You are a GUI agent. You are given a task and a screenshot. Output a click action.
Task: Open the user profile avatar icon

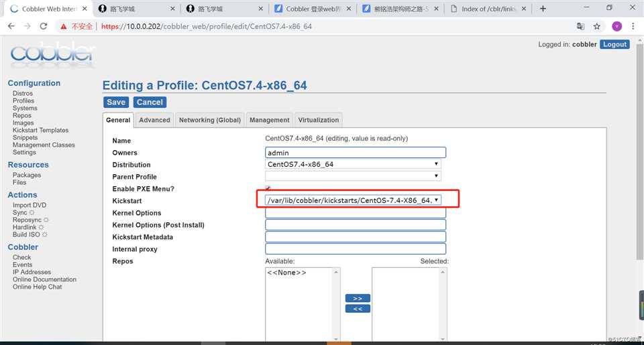point(616,26)
